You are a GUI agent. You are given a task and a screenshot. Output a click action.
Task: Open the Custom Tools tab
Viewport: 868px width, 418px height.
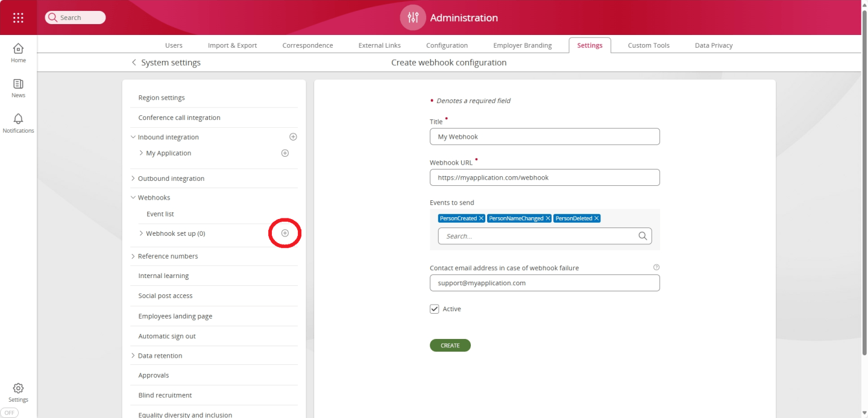coord(648,45)
